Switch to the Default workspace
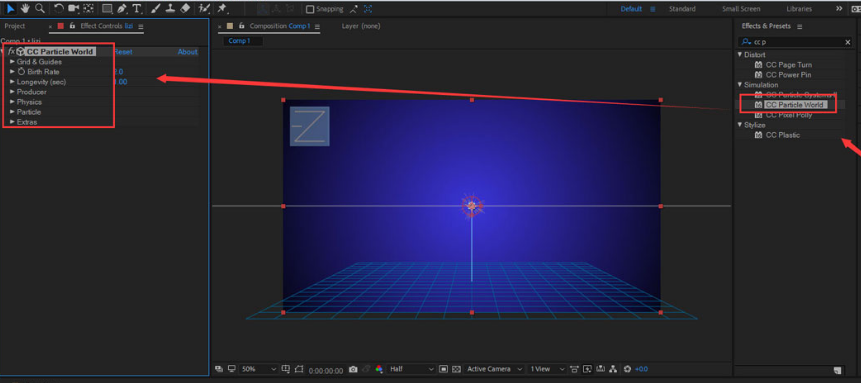 tap(631, 9)
